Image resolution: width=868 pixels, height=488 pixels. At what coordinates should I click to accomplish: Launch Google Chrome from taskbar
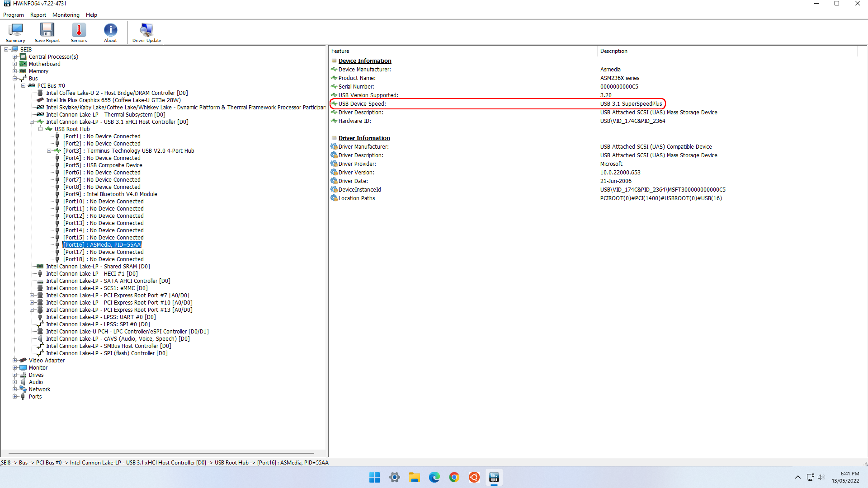pyautogui.click(x=454, y=477)
